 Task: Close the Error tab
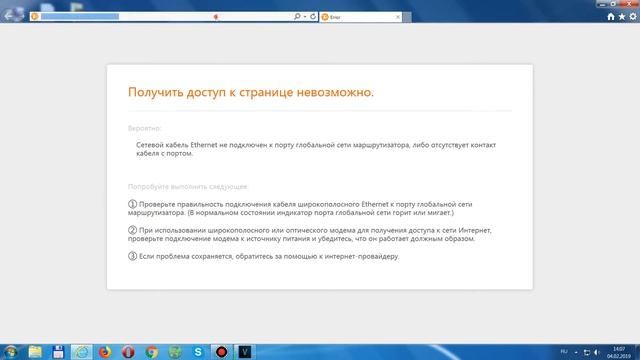click(398, 17)
